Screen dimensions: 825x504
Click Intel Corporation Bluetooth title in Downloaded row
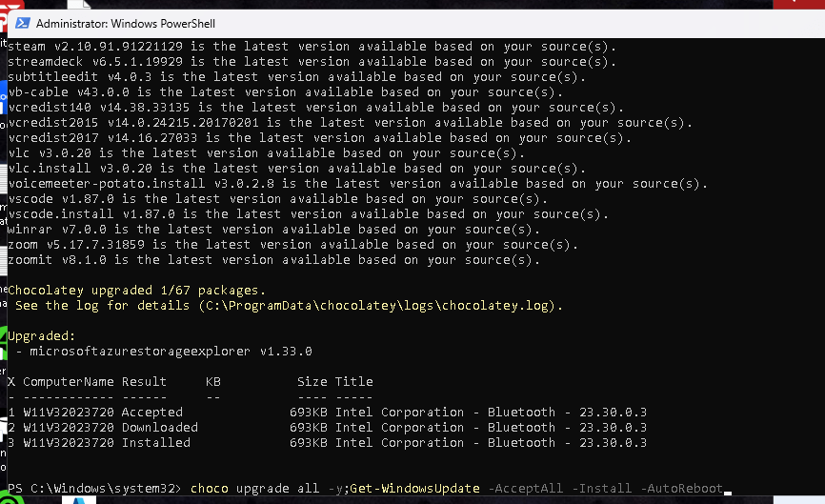click(x=491, y=428)
